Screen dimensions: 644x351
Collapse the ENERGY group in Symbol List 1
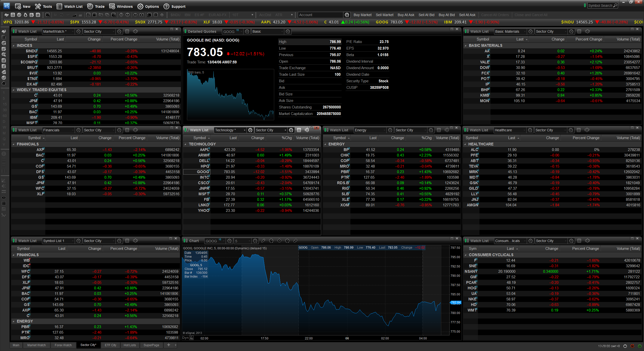click(14, 321)
